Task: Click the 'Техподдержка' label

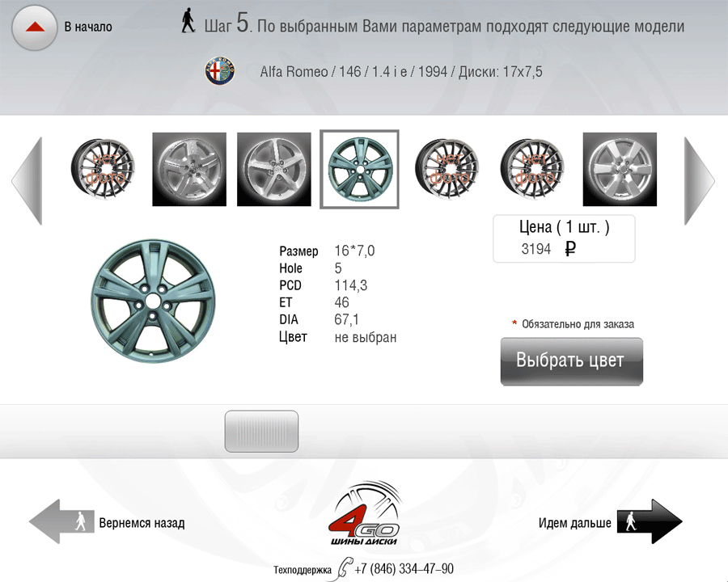Action: [x=303, y=569]
